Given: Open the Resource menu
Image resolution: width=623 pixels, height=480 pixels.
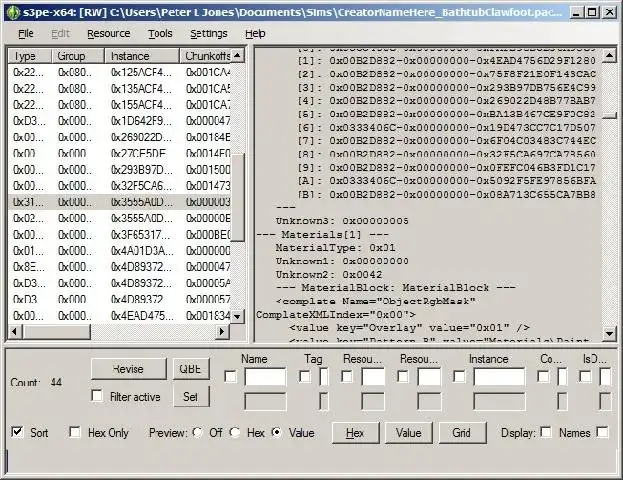Looking at the screenshot, I should coord(108,34).
